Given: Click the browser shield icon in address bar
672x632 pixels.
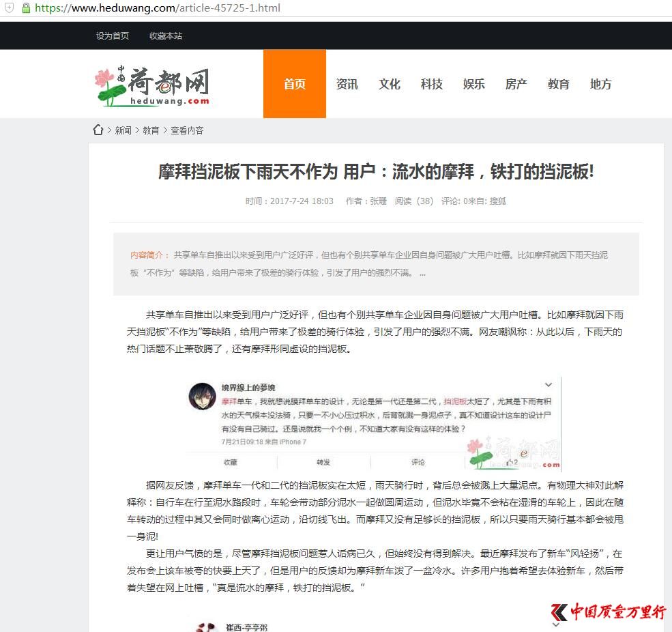Looking at the screenshot, I should [x=9, y=8].
